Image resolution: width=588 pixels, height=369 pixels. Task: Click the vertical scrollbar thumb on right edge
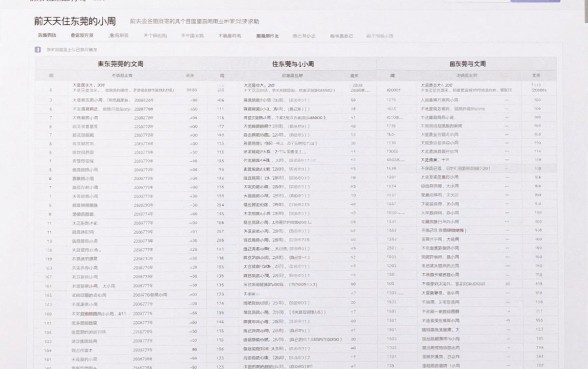click(x=586, y=11)
